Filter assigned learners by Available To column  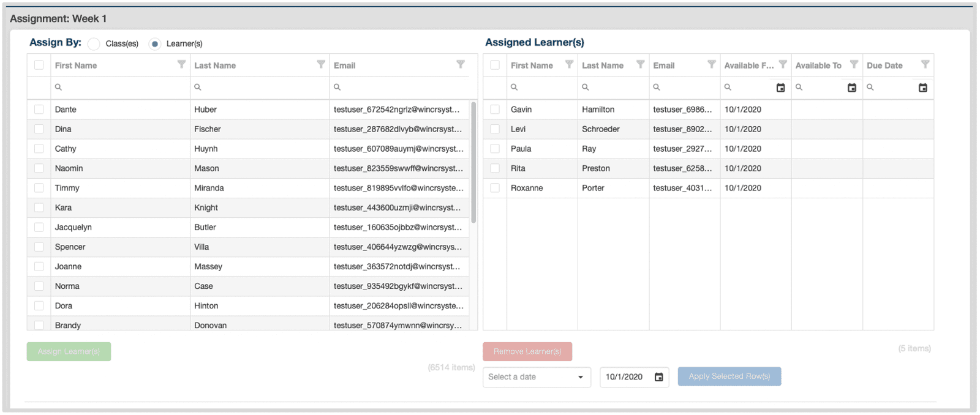click(x=854, y=64)
